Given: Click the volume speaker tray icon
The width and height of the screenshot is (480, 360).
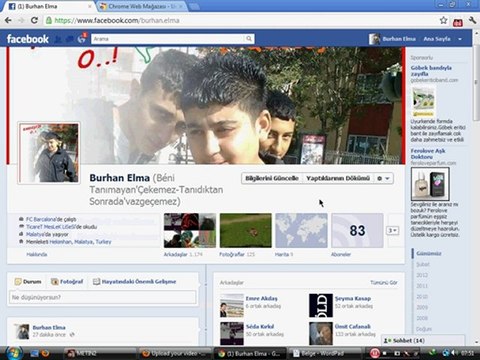Looking at the screenshot, I should pyautogui.click(x=454, y=353).
